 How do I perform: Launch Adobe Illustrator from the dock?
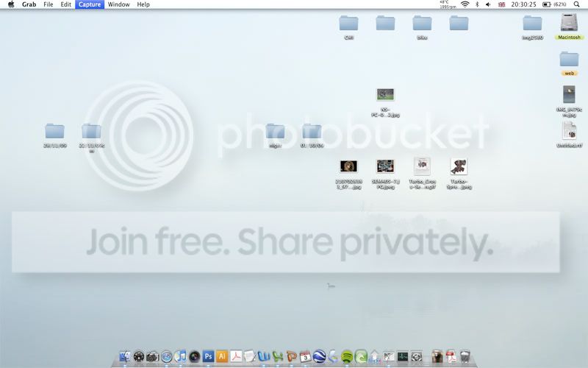tap(222, 356)
